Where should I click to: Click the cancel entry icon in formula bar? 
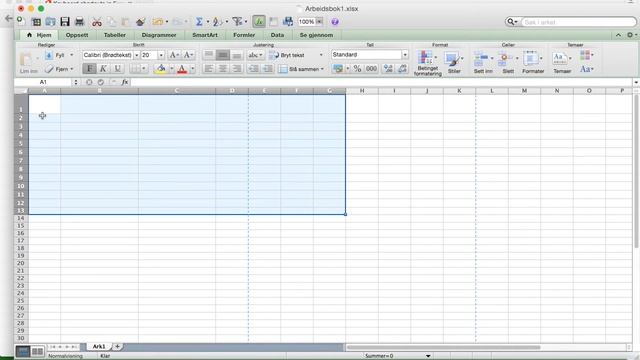[89, 82]
